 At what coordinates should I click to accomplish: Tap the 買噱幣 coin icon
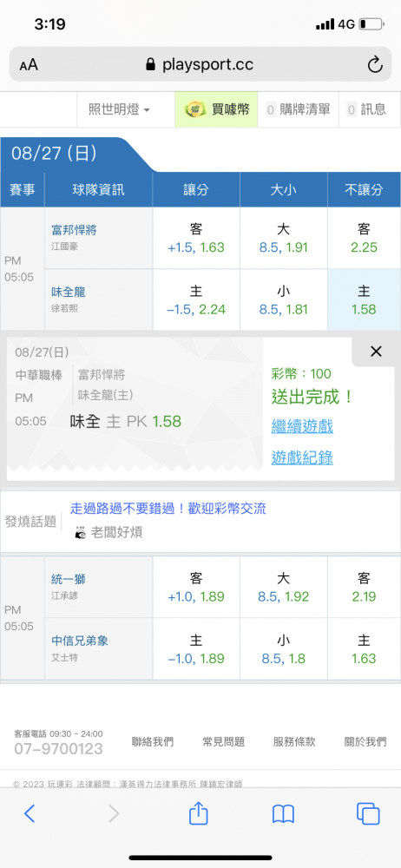click(194, 109)
